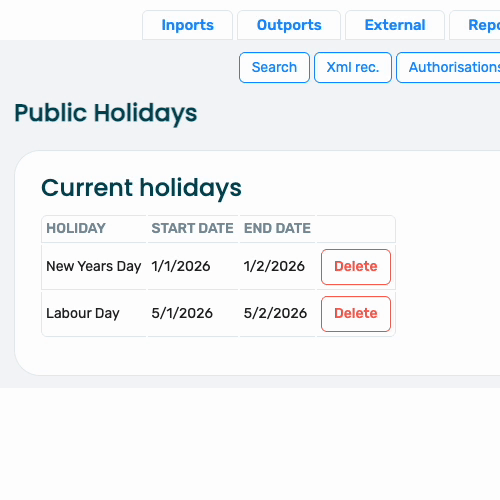Delete the New Years Day holiday
The image size is (500, 500).
click(x=356, y=267)
